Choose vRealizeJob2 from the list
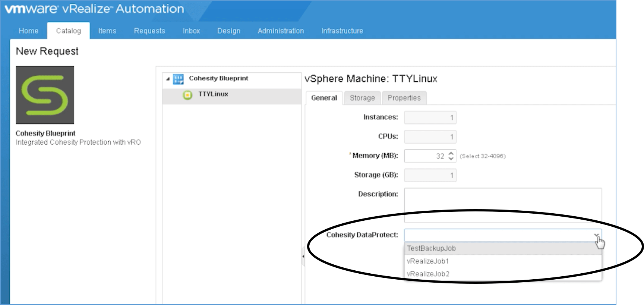The height and width of the screenshot is (305, 644). coord(503,274)
